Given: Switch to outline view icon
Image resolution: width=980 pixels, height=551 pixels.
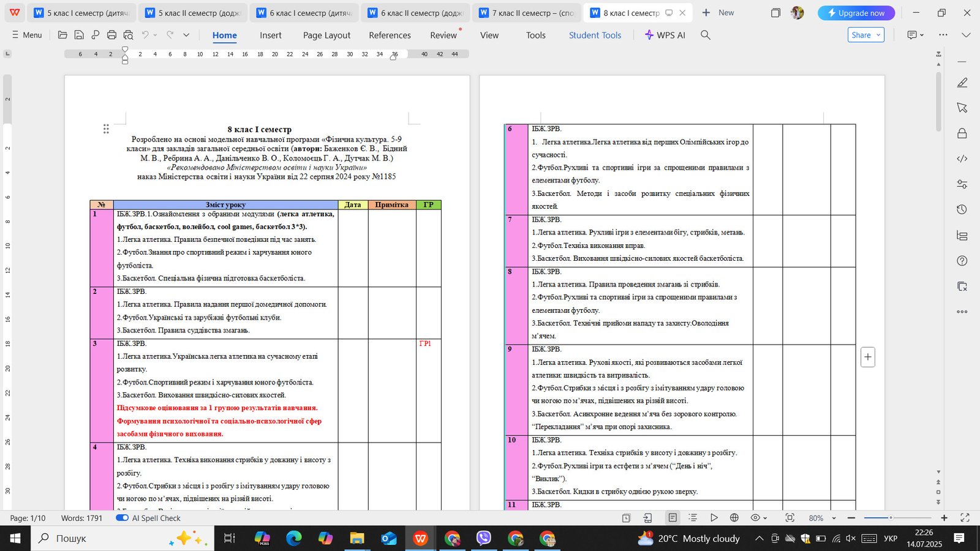Looking at the screenshot, I should [x=693, y=518].
